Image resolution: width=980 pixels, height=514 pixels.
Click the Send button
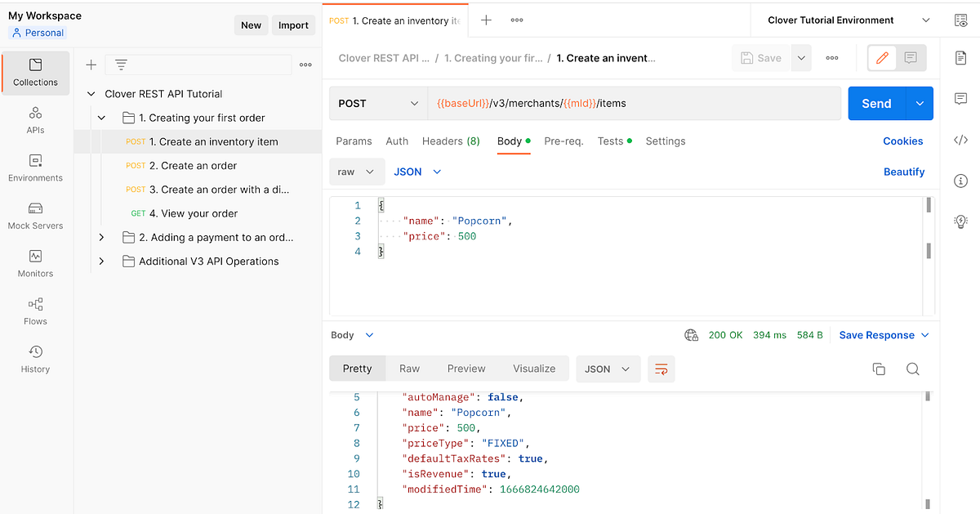[875, 103]
